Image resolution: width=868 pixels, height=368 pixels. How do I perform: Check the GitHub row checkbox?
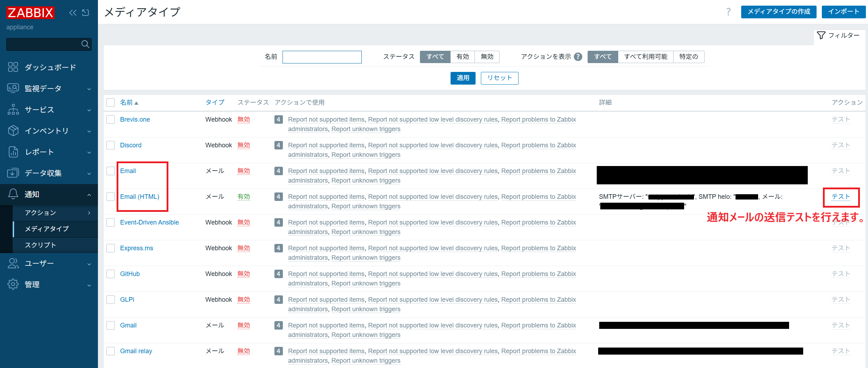coord(111,274)
